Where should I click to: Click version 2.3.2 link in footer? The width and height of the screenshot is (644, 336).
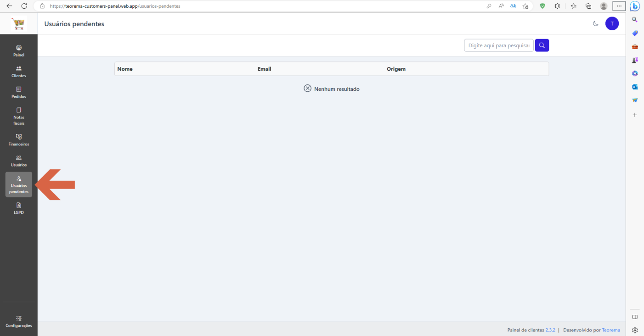click(550, 330)
